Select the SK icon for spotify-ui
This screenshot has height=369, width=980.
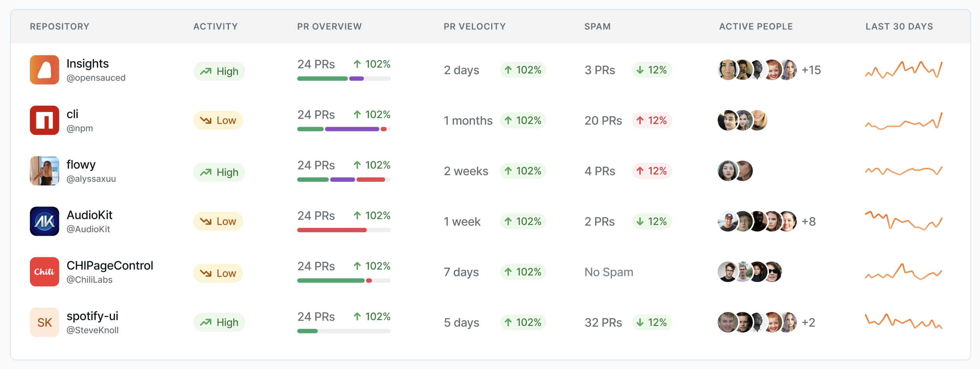pyautogui.click(x=44, y=322)
